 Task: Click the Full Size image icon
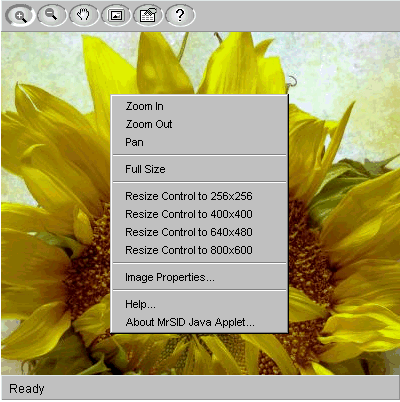pyautogui.click(x=116, y=15)
